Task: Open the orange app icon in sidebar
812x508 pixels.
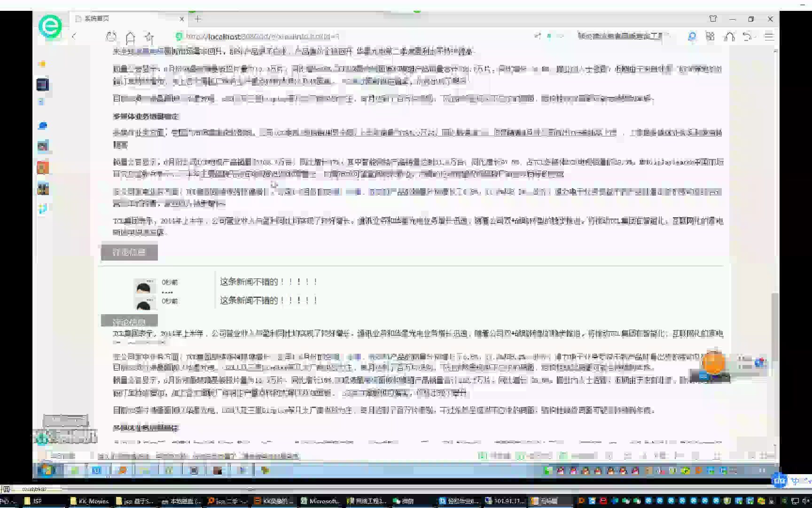Action: click(x=43, y=168)
